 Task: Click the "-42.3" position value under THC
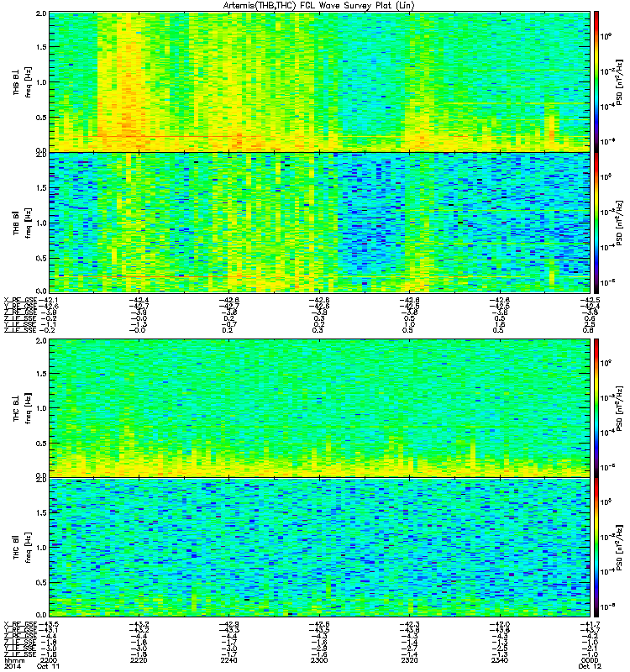pyautogui.click(x=409, y=624)
